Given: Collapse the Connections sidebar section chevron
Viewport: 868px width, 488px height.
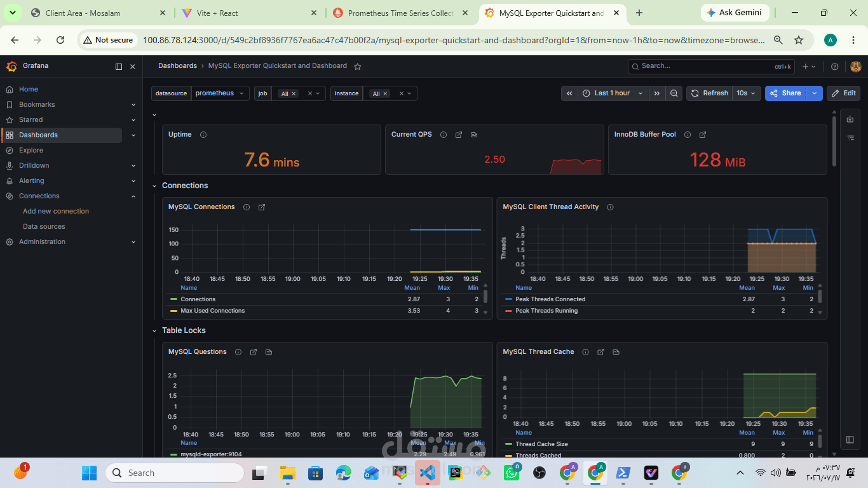Looking at the screenshot, I should [x=133, y=196].
